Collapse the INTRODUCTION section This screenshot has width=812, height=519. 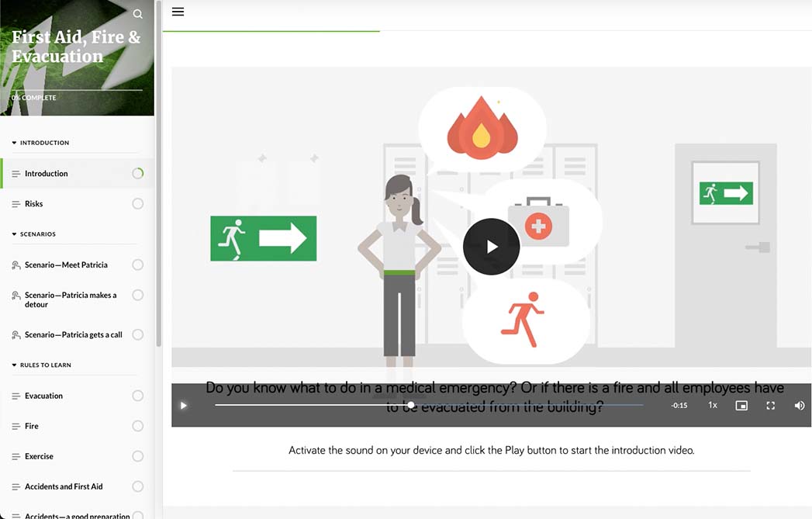click(x=14, y=143)
